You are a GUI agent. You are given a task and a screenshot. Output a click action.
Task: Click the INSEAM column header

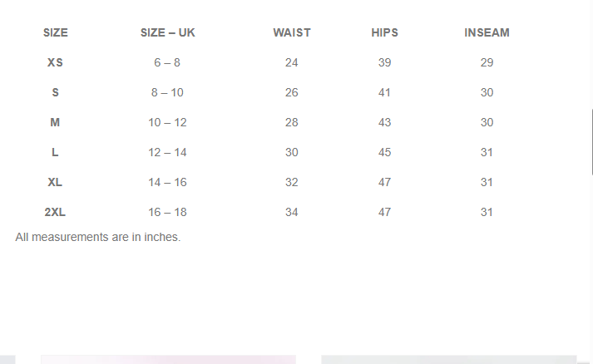click(487, 33)
